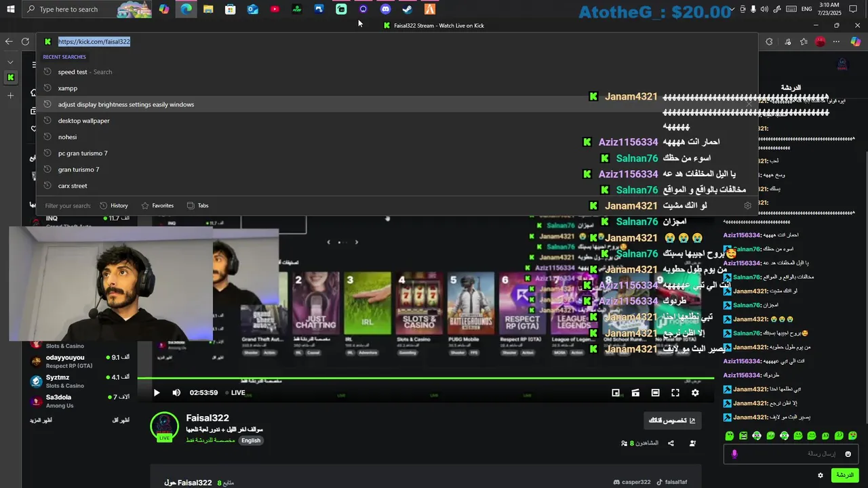Open the channel user options icon
This screenshot has width=868, height=488.
(692, 443)
